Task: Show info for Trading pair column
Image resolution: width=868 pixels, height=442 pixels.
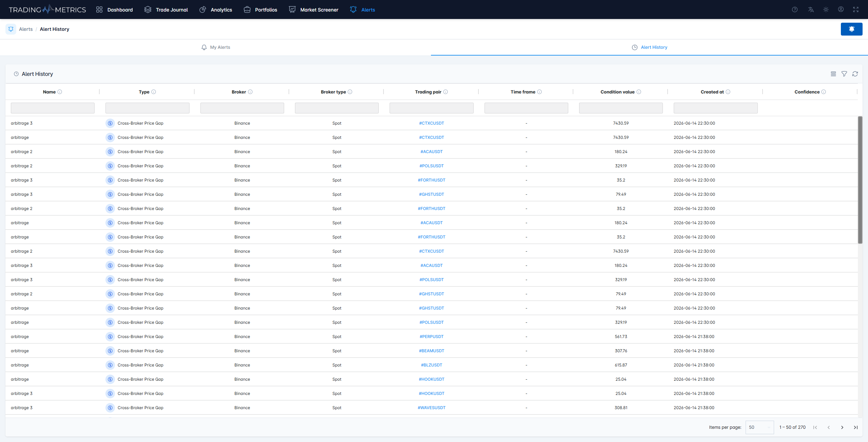Action: tap(446, 92)
